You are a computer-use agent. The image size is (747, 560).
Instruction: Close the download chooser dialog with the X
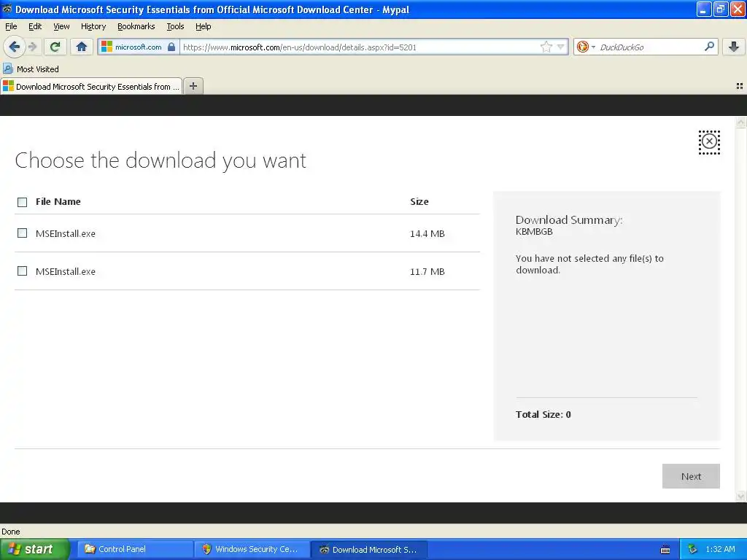[709, 142]
